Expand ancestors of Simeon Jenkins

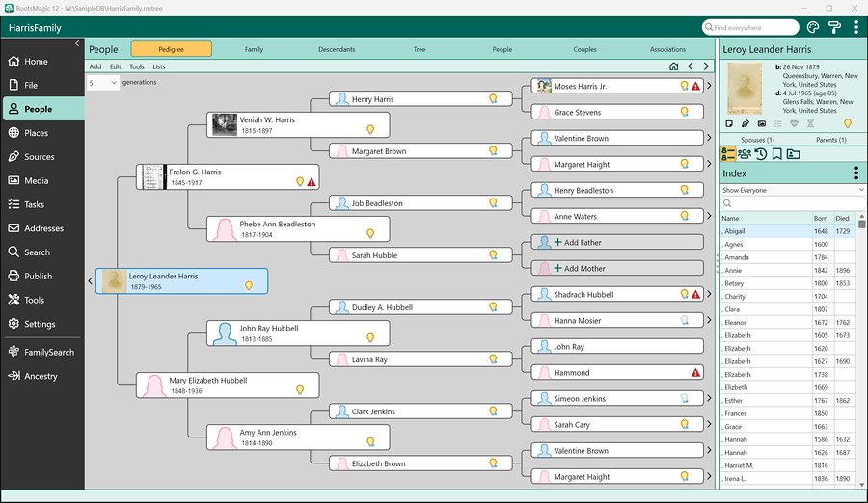[x=709, y=398]
